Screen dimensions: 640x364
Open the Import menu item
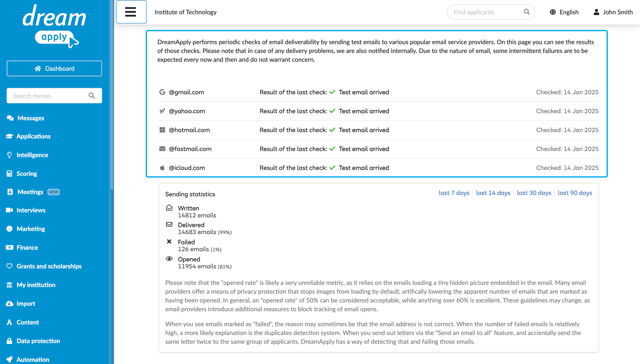(26, 304)
